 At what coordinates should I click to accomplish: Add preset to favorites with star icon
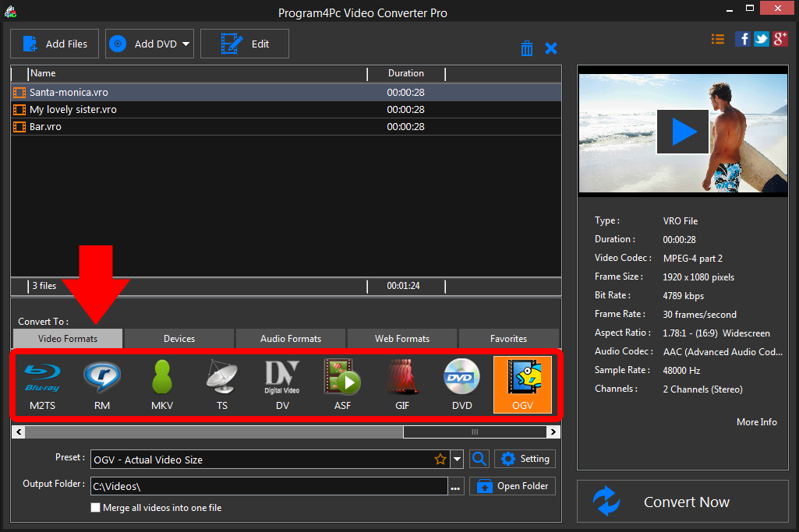click(440, 460)
